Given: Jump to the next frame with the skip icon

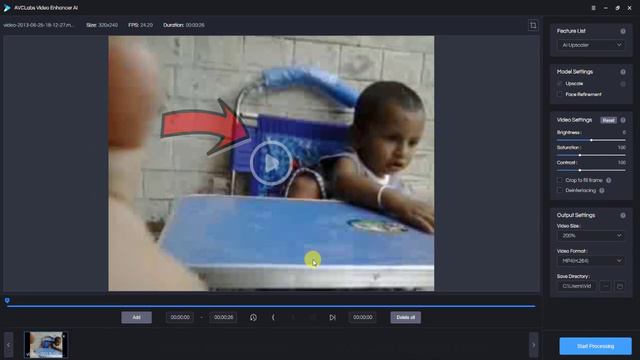Looking at the screenshot, I should click(x=332, y=317).
